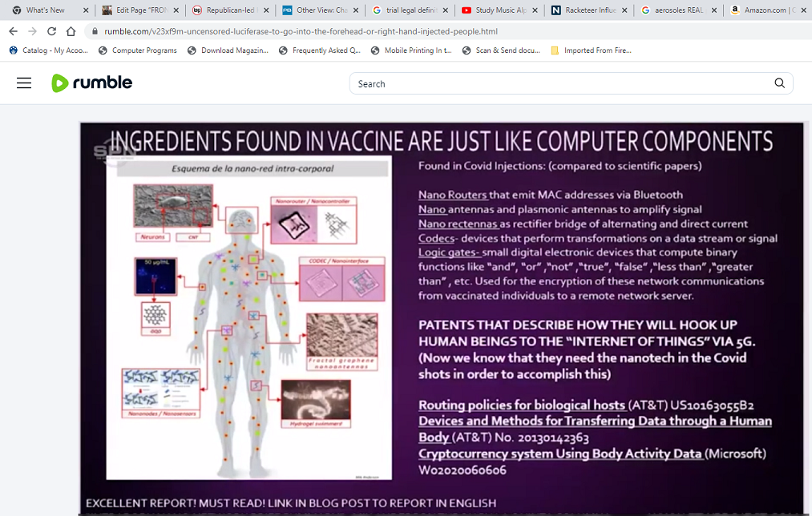Viewport: 812px width, 516px height.
Task: Close the Study Music Alpha tab
Action: click(x=535, y=10)
